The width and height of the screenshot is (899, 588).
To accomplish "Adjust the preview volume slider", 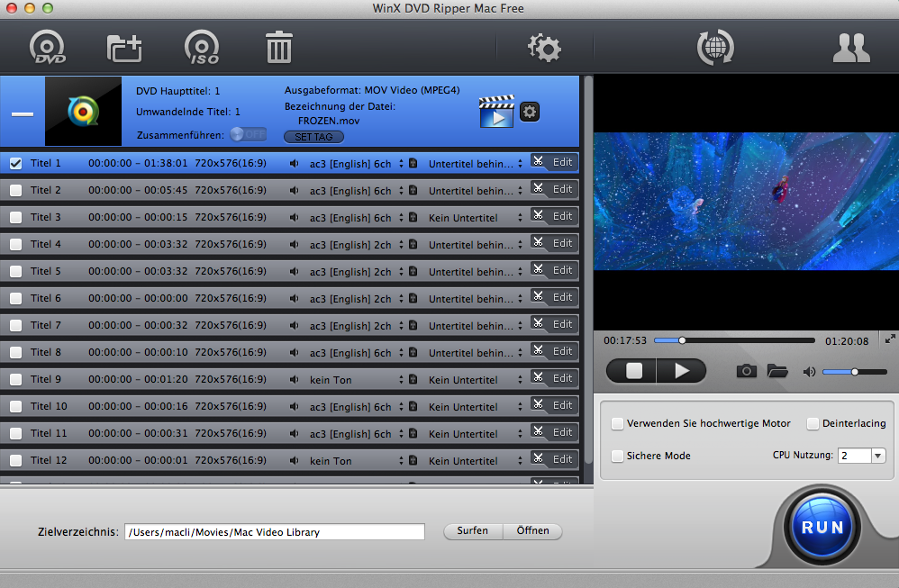I will 854,371.
